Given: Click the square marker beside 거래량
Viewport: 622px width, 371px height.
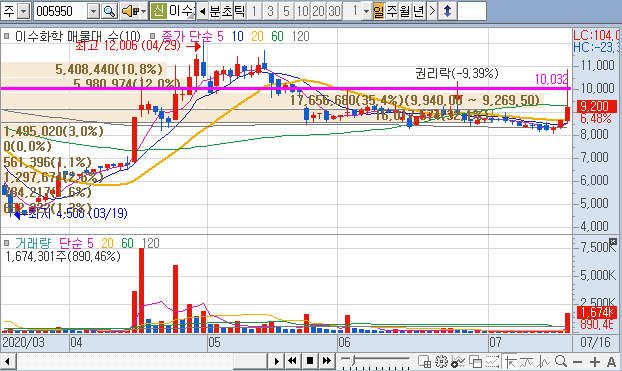Looking at the screenshot, I should pos(6,242).
